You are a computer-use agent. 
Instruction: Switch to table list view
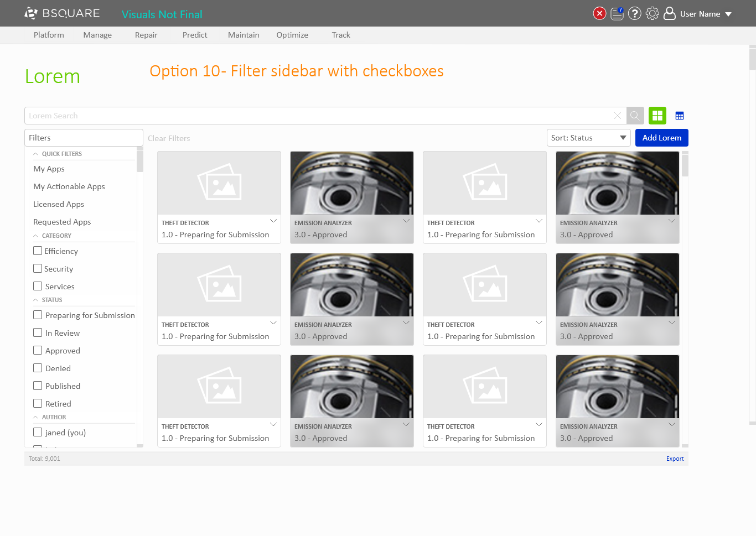pos(680,116)
